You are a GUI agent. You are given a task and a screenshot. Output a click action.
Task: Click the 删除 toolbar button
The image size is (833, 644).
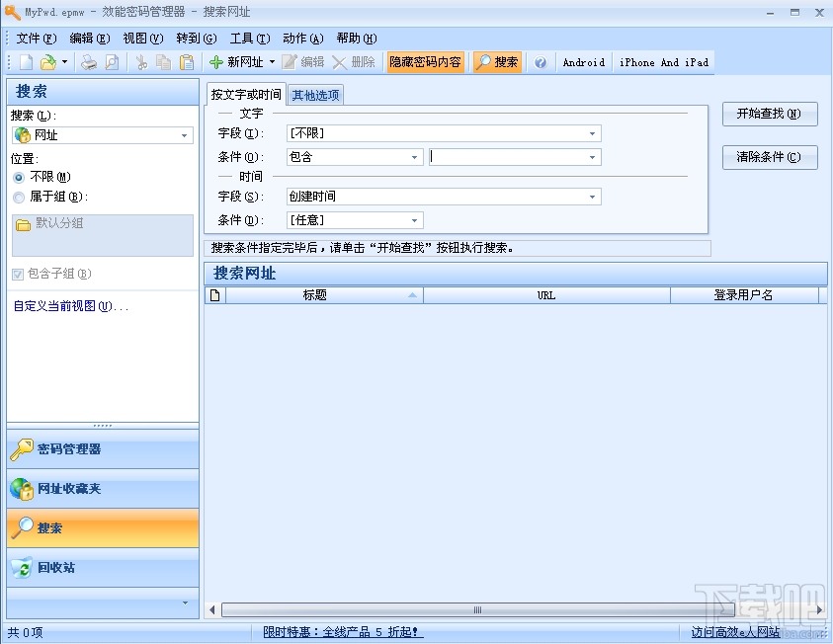tap(354, 62)
